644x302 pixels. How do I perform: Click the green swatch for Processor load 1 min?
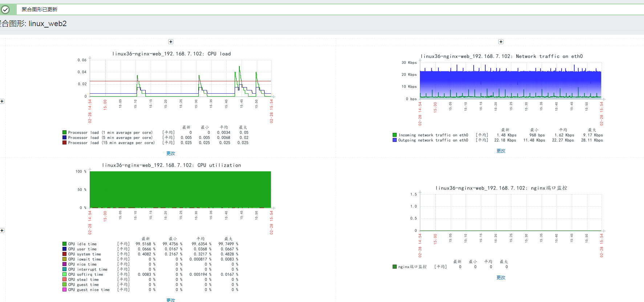[x=64, y=132]
